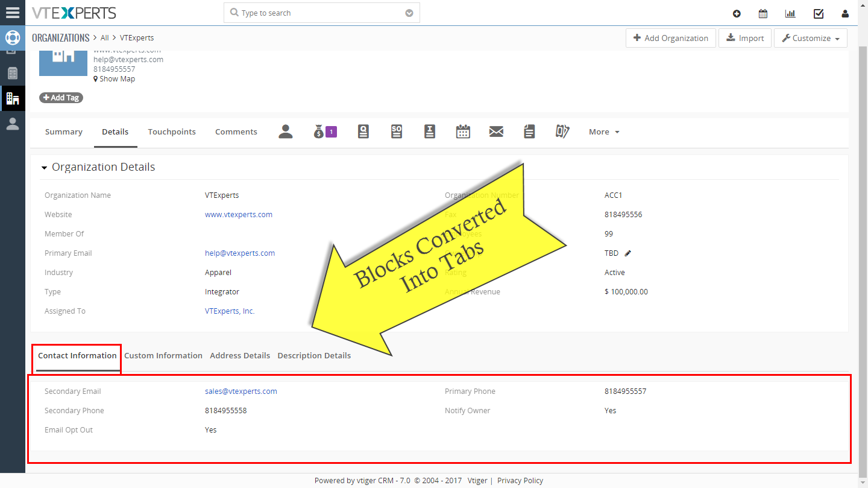The image size is (868, 488).
Task: Open the www.vtexperts.com website link
Action: click(239, 215)
